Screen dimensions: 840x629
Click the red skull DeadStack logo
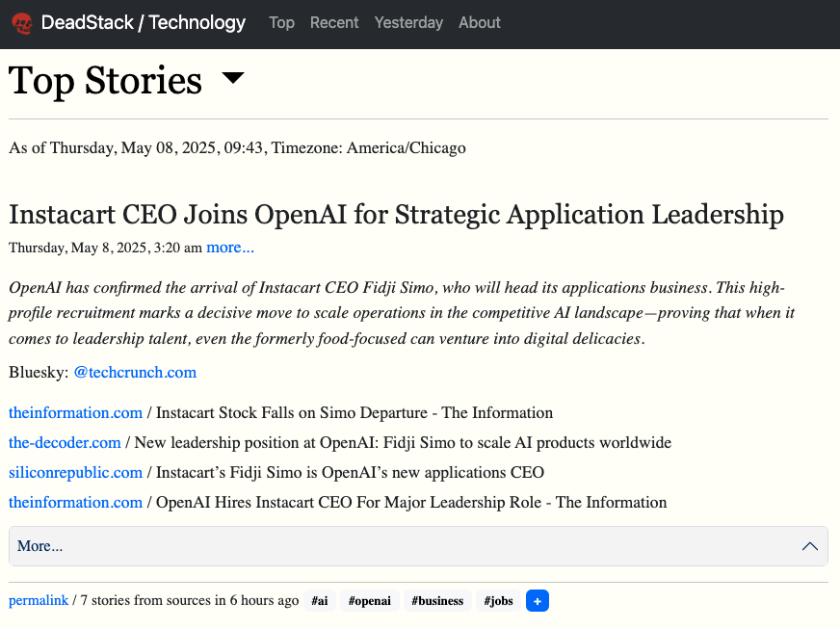pos(22,22)
